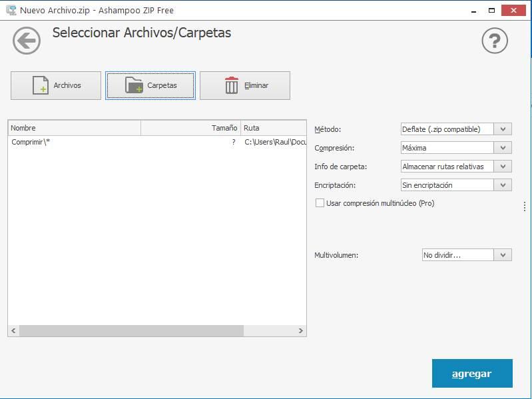Screen dimensions: 532x399
Task: Click the horizontal scrollbar thumb
Action: tap(131, 330)
